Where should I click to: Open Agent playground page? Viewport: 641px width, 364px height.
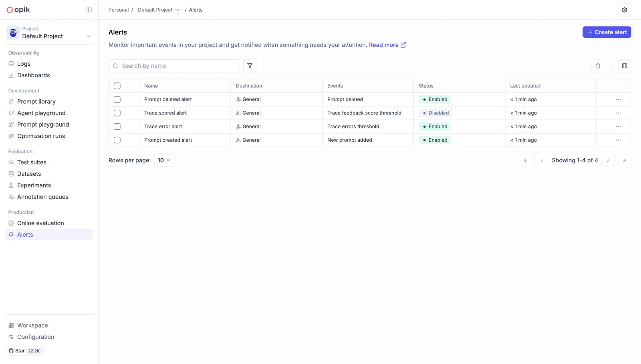pyautogui.click(x=49, y=113)
